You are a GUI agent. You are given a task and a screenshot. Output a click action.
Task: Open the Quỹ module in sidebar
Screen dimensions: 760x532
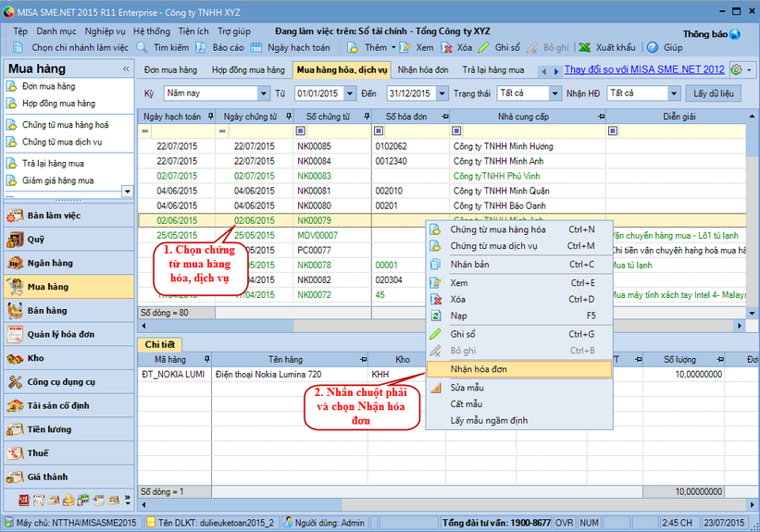69,240
